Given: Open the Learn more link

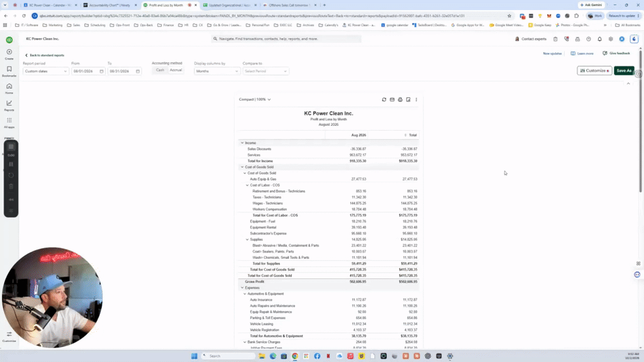Looking at the screenshot, I should [x=582, y=53].
